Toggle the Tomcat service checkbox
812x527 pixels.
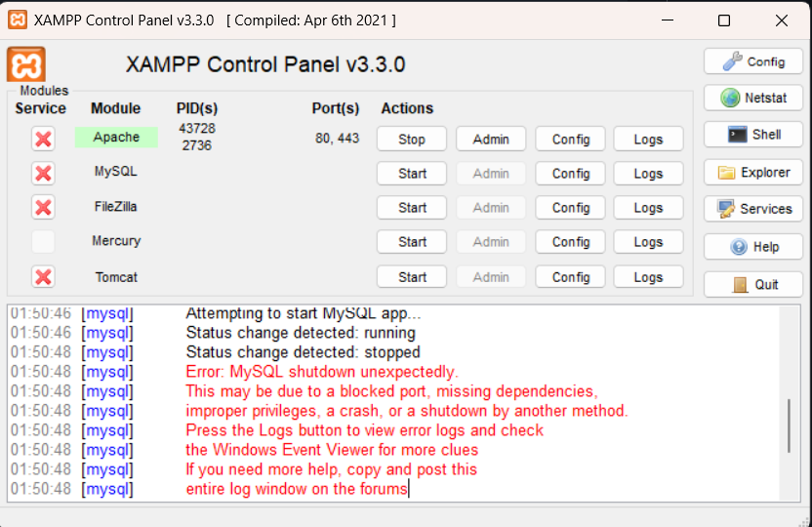click(x=43, y=277)
